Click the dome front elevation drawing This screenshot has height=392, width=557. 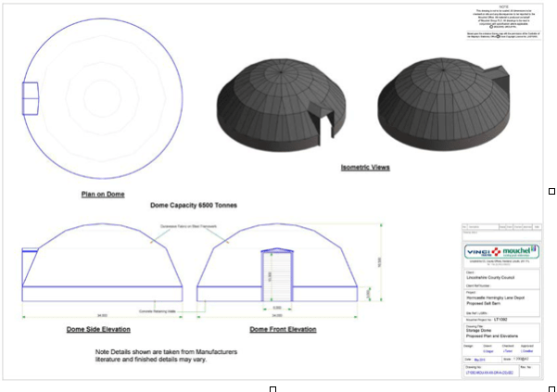[x=280, y=263]
